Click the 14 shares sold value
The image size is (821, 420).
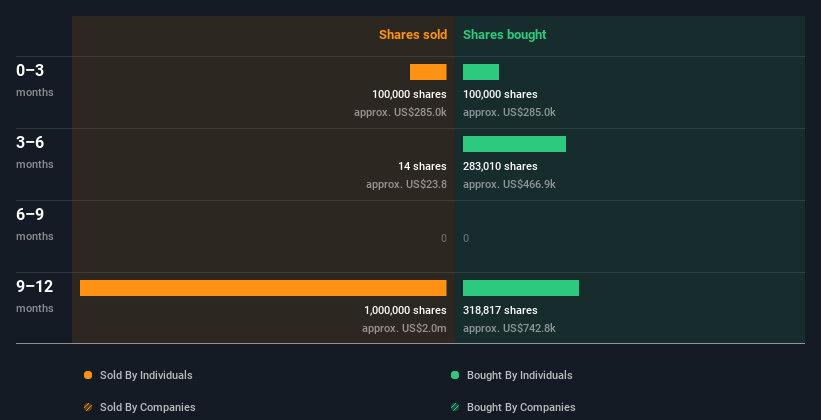[x=422, y=167]
